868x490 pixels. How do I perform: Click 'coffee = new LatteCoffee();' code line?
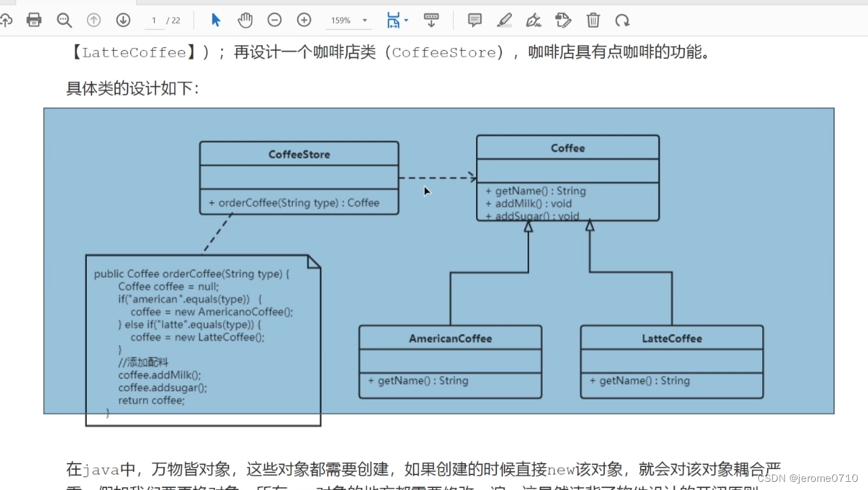[x=197, y=337]
